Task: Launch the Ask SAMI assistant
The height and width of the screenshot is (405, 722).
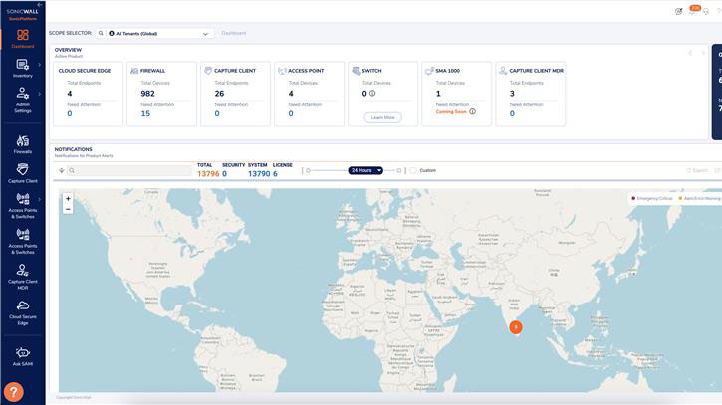Action: pyautogui.click(x=23, y=357)
